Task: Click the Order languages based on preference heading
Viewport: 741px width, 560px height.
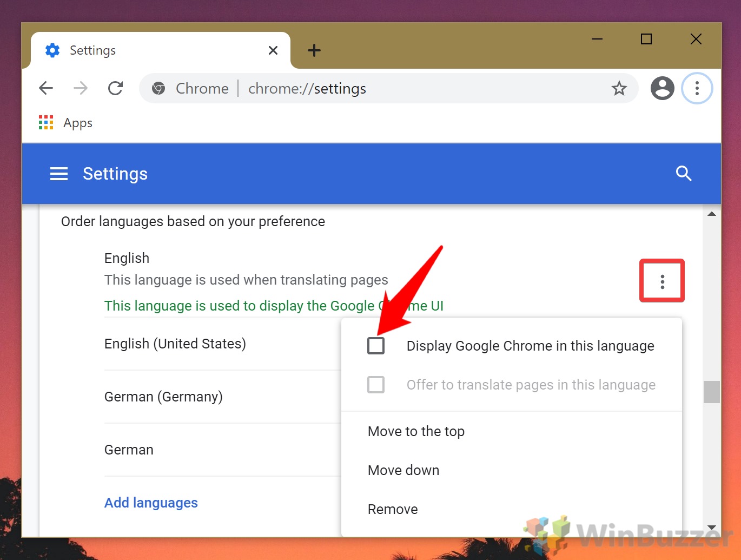Action: (193, 221)
